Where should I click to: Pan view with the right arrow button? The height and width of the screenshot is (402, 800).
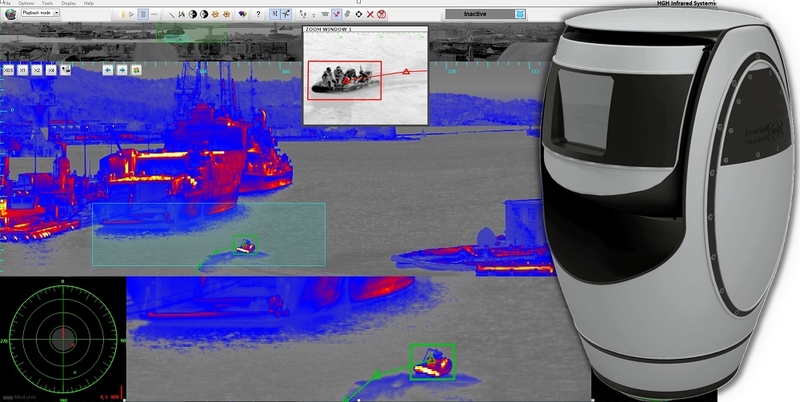[x=121, y=70]
